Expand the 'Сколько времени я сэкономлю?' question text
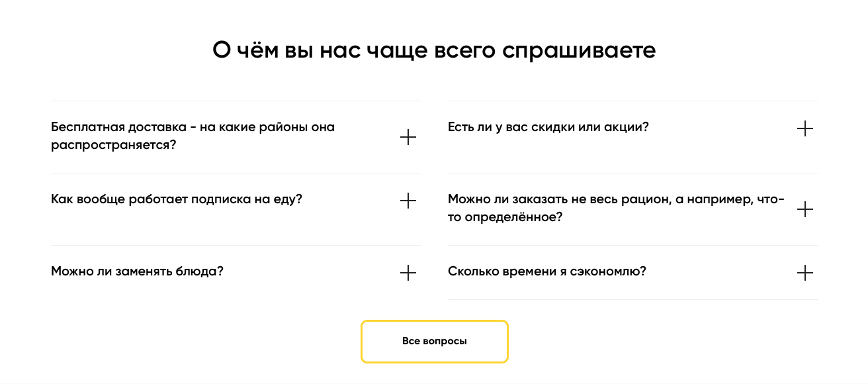 546,271
